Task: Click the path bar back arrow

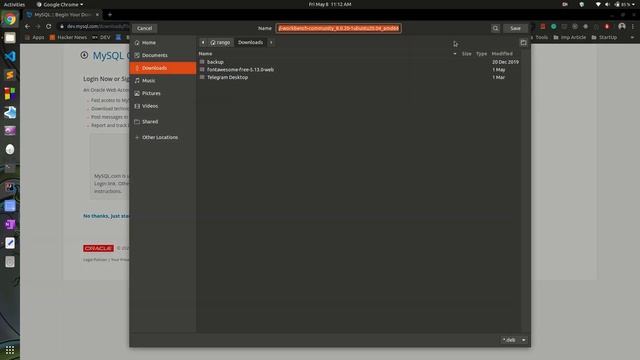Action: coord(203,42)
